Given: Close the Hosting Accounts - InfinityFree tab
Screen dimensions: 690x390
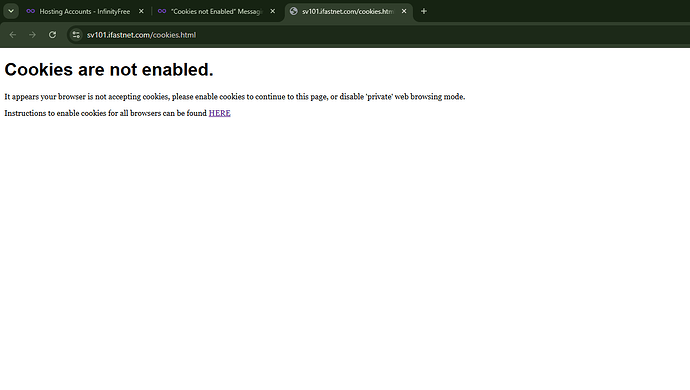Looking at the screenshot, I should (141, 11).
